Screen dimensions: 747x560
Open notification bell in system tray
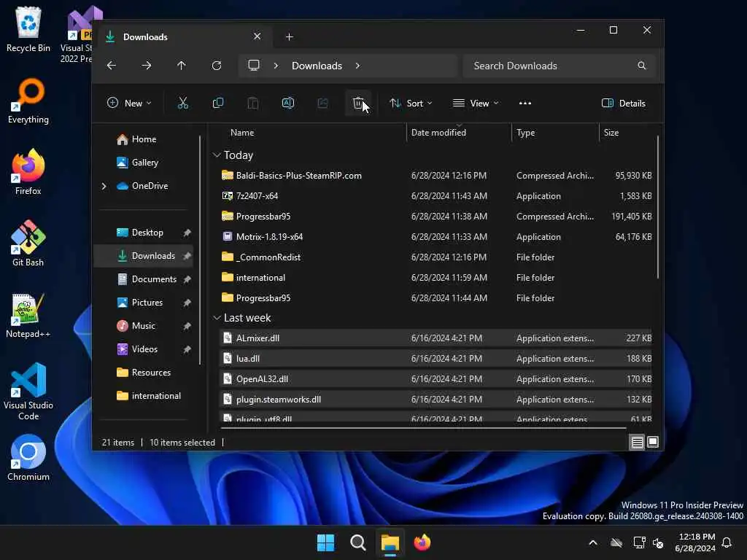[x=727, y=542]
